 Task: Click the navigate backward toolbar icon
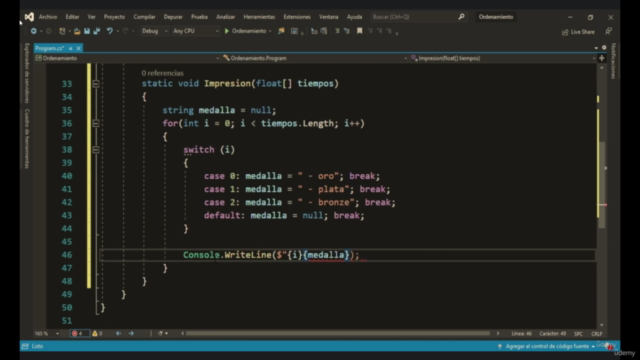(33, 31)
